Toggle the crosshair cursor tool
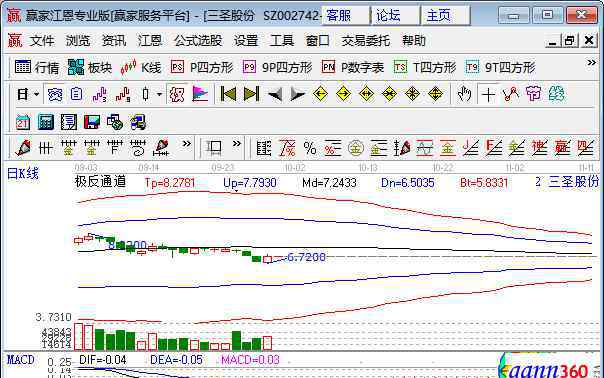 pyautogui.click(x=488, y=94)
